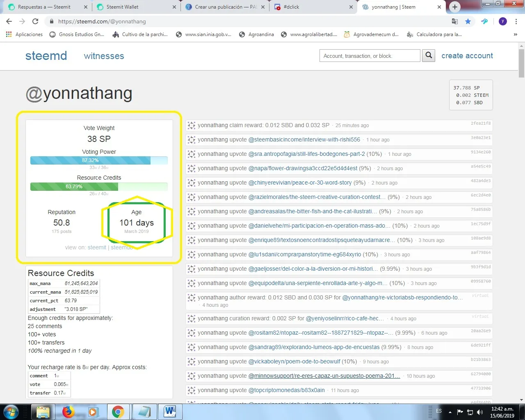Open the steembasicincome/interview-with-rishi556 link
The image size is (525, 420).
pyautogui.click(x=304, y=139)
